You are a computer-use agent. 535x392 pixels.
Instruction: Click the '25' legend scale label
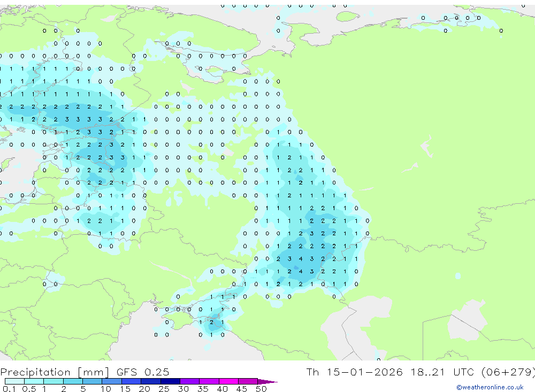[x=164, y=389]
